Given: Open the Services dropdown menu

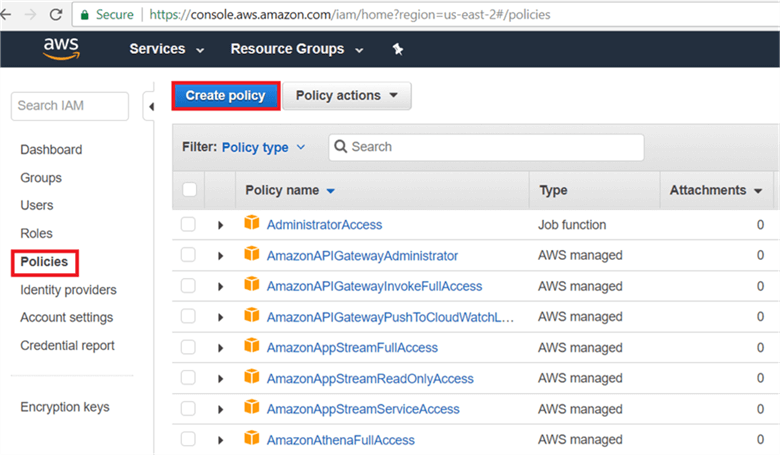Looking at the screenshot, I should (167, 49).
